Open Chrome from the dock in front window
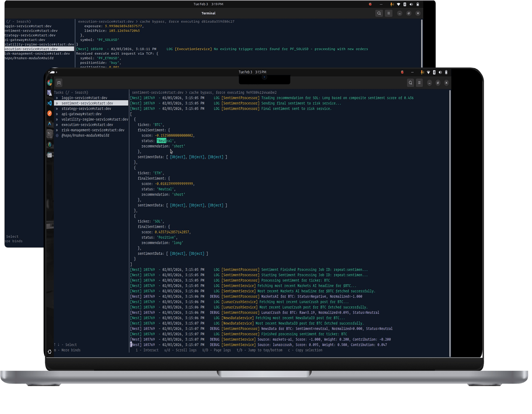 click(50, 83)
